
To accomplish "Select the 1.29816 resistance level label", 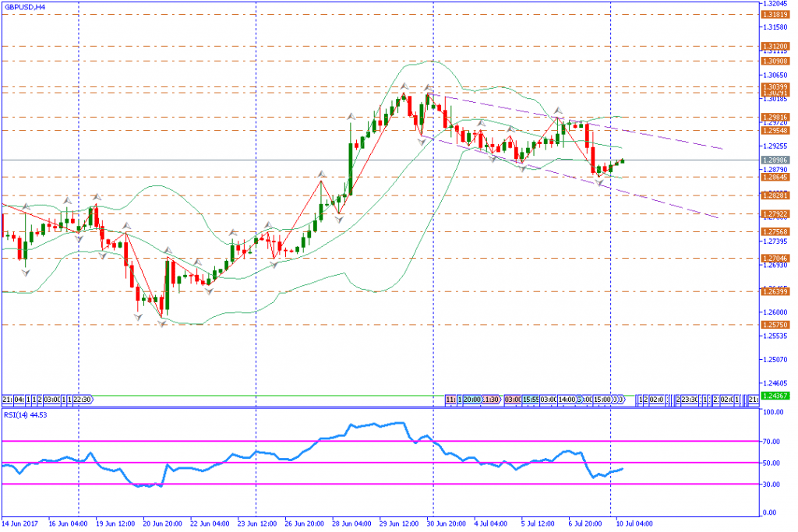I will coord(774,117).
